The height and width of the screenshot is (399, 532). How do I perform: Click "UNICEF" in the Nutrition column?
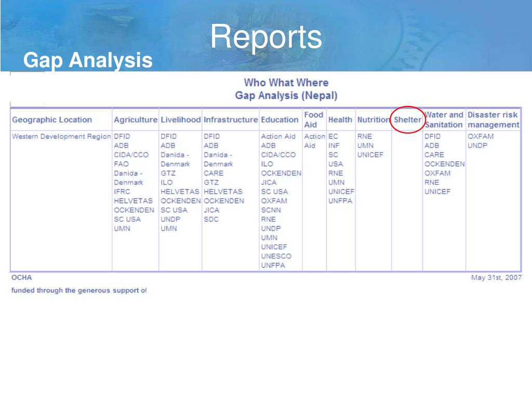(x=370, y=155)
